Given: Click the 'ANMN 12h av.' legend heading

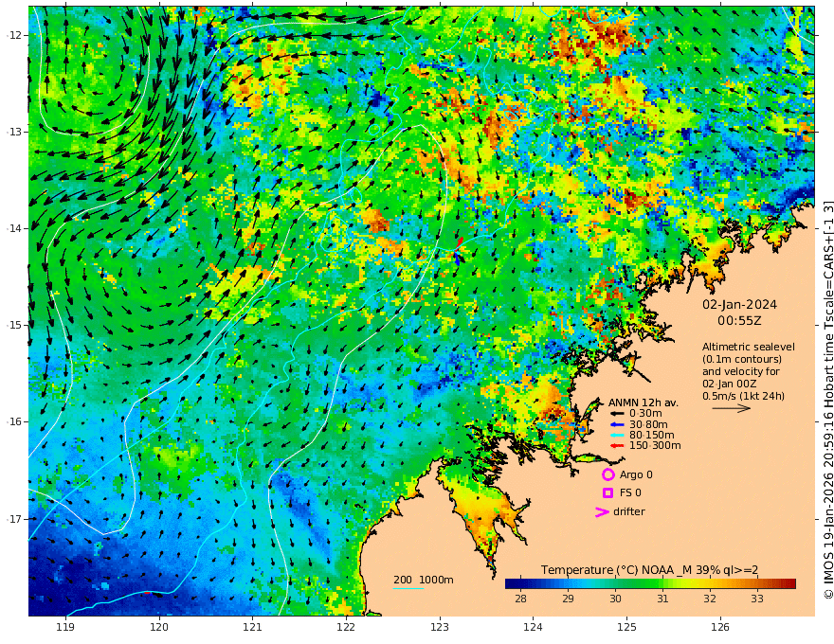Looking at the screenshot, I should [644, 402].
